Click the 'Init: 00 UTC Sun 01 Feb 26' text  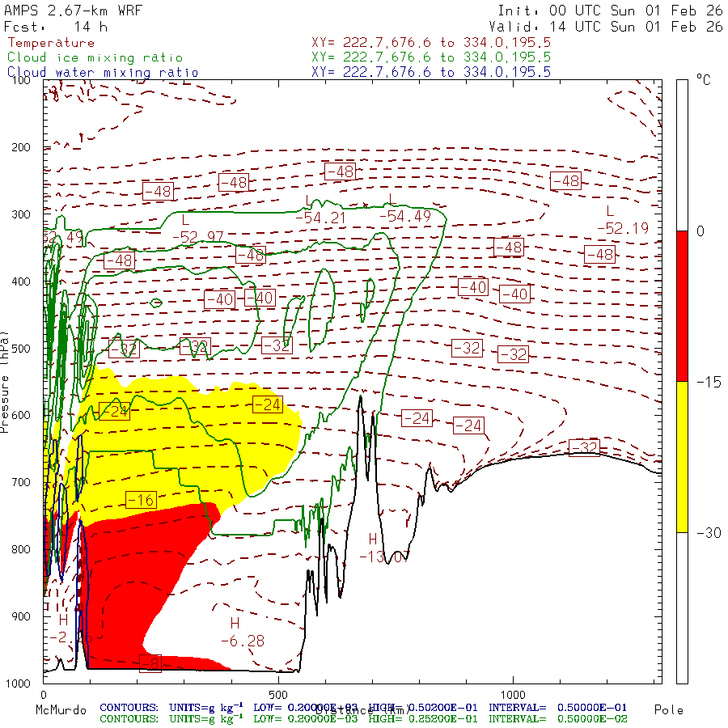point(610,11)
